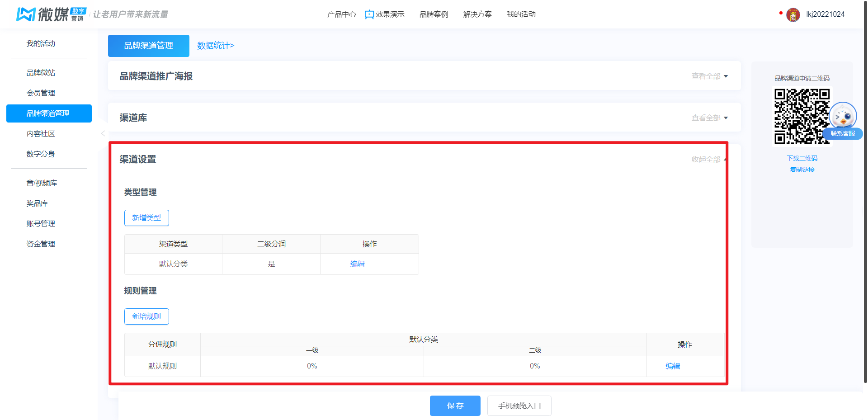This screenshot has width=868, height=420.
Task: Click 下载二维码 link
Action: pos(802,158)
